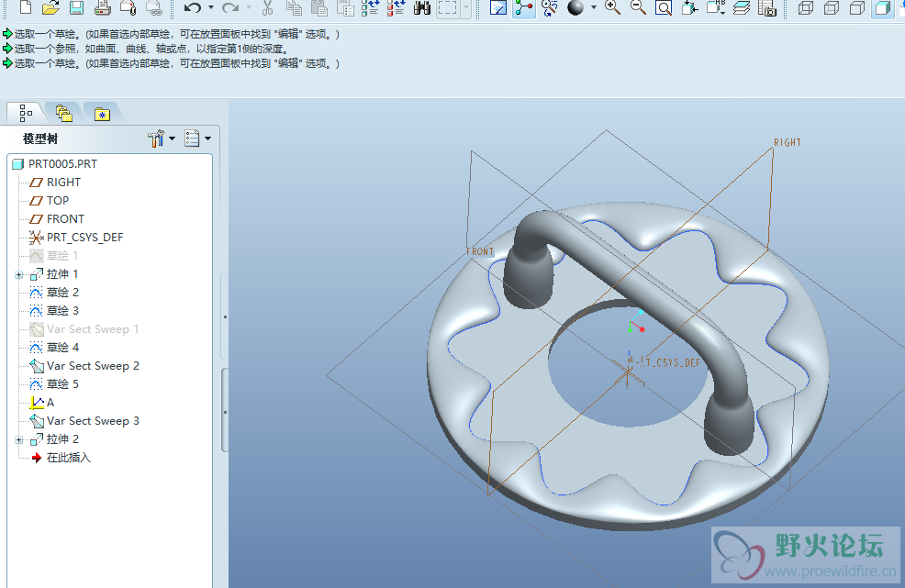905x588 pixels.
Task: Launch the View Manager icon
Action: [767, 7]
